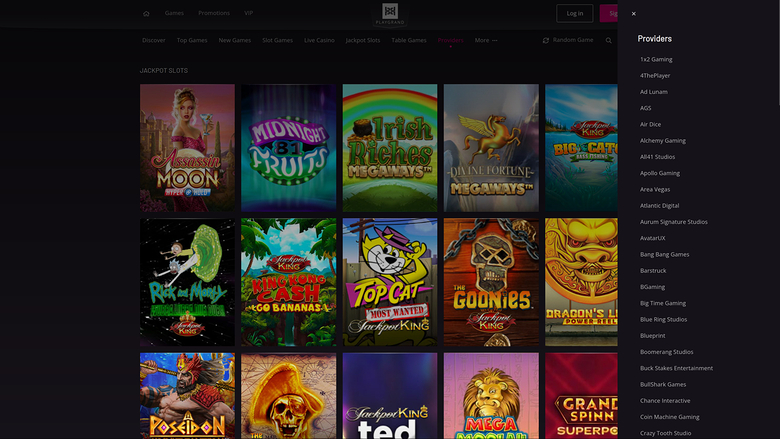Select provider Air Dice

[651, 124]
